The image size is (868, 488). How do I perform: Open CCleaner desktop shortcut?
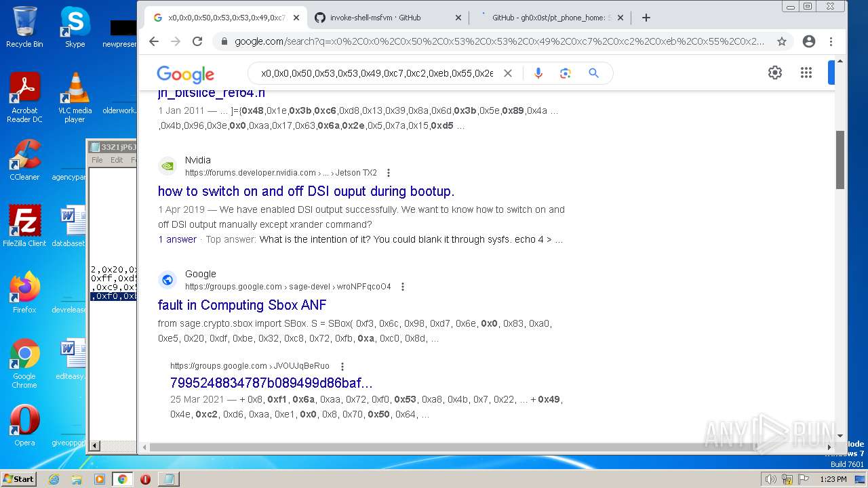[24, 160]
